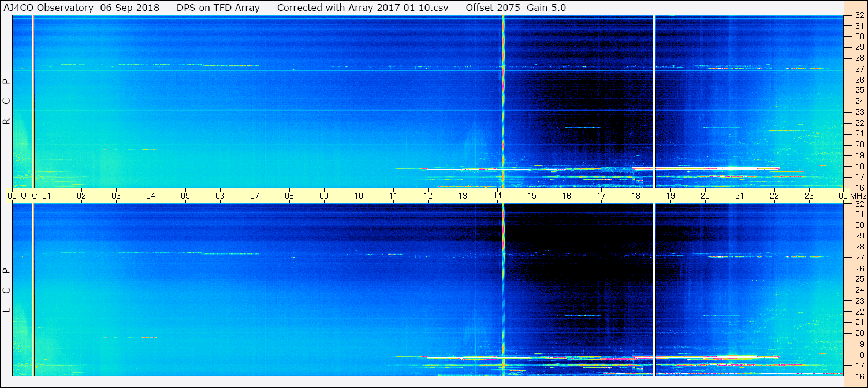Click the 23 hour label on time axis

click(809, 196)
